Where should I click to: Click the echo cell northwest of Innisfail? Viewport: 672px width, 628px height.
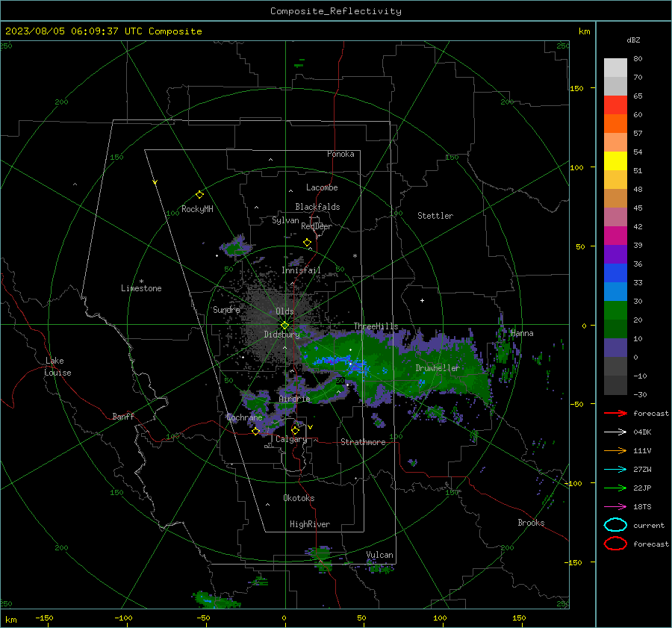click(235, 247)
